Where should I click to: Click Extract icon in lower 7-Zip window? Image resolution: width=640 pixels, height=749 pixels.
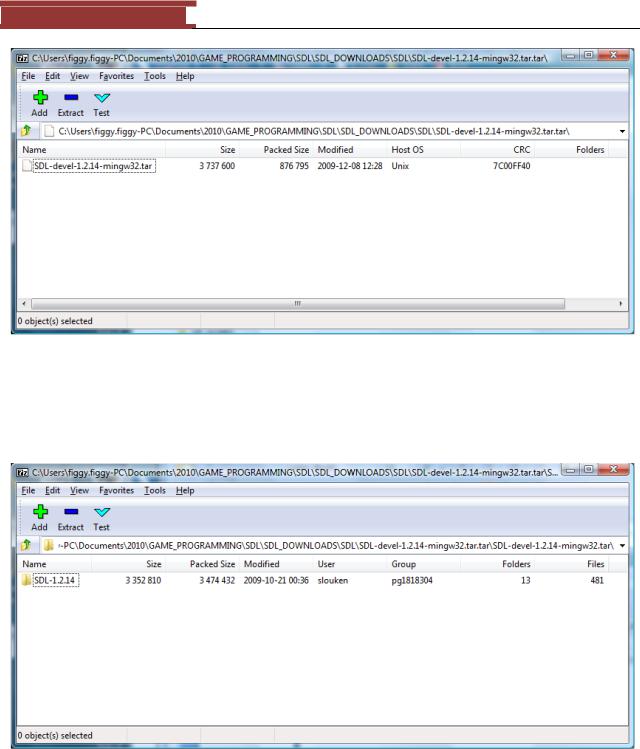click(71, 512)
